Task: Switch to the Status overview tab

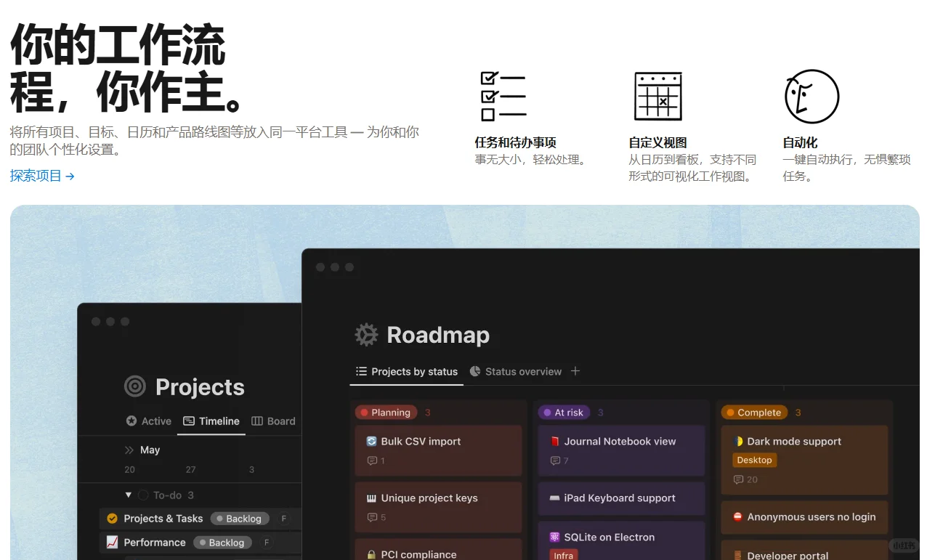Action: (x=522, y=371)
